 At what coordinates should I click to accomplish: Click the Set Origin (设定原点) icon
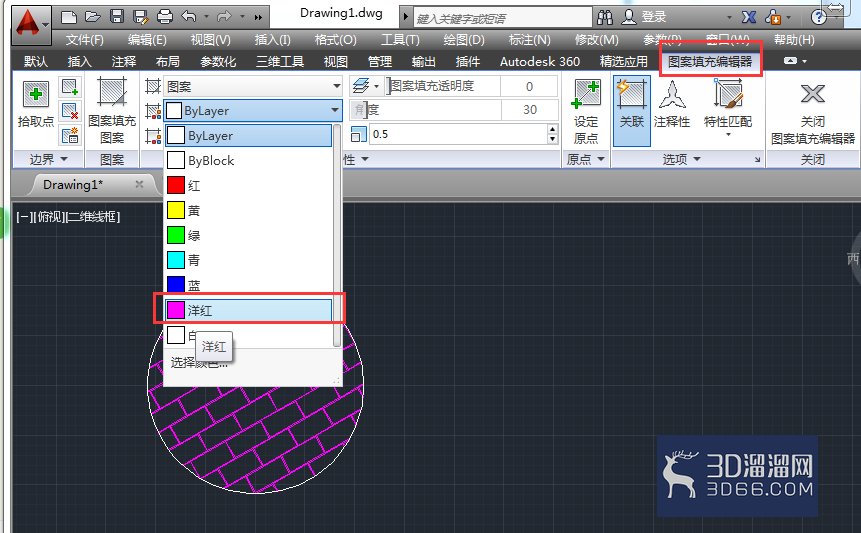[x=586, y=93]
